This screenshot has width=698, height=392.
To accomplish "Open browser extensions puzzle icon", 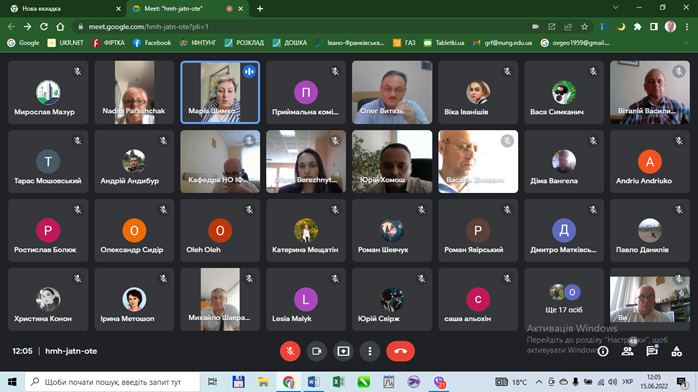I will [x=637, y=27].
